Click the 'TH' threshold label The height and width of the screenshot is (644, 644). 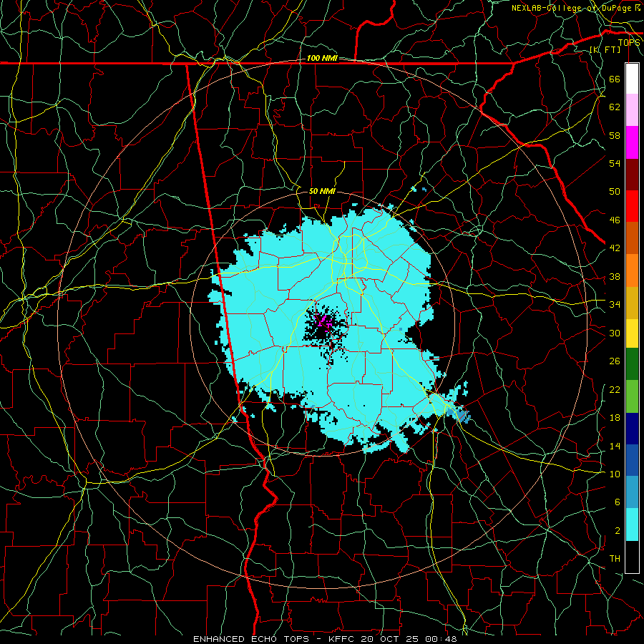pos(615,559)
